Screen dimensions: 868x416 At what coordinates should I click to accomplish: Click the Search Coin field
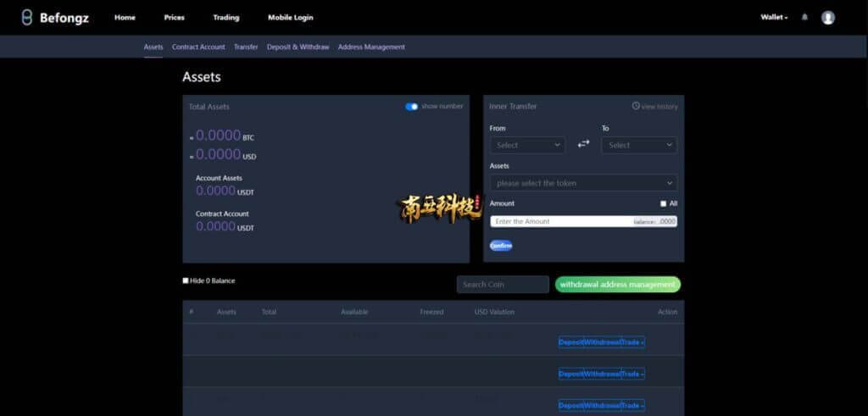click(503, 285)
